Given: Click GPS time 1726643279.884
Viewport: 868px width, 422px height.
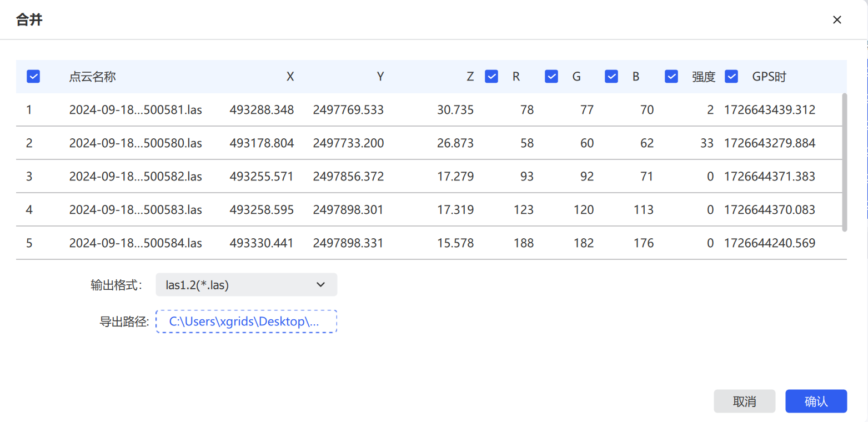Looking at the screenshot, I should (770, 143).
